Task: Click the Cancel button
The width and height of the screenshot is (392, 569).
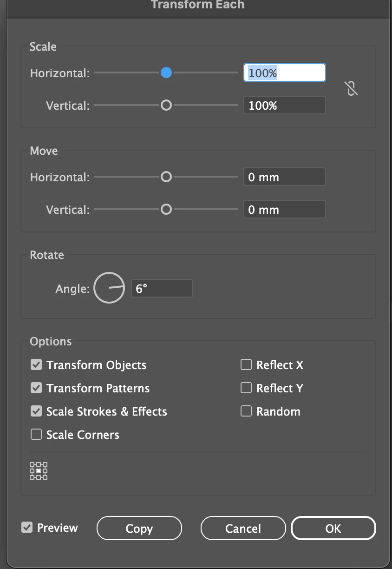Action: (x=243, y=529)
